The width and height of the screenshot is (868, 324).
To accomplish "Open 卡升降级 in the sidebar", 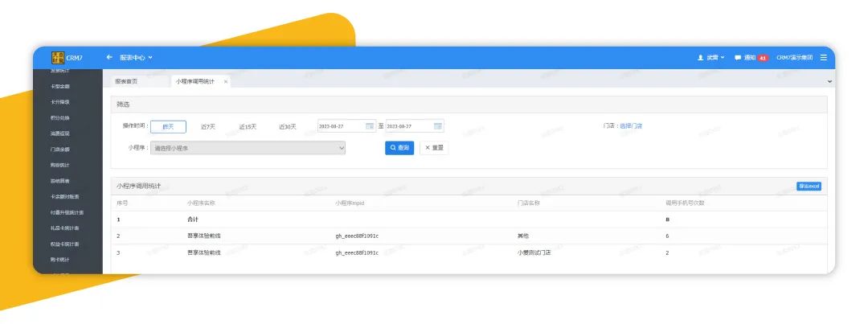I will 59,102.
